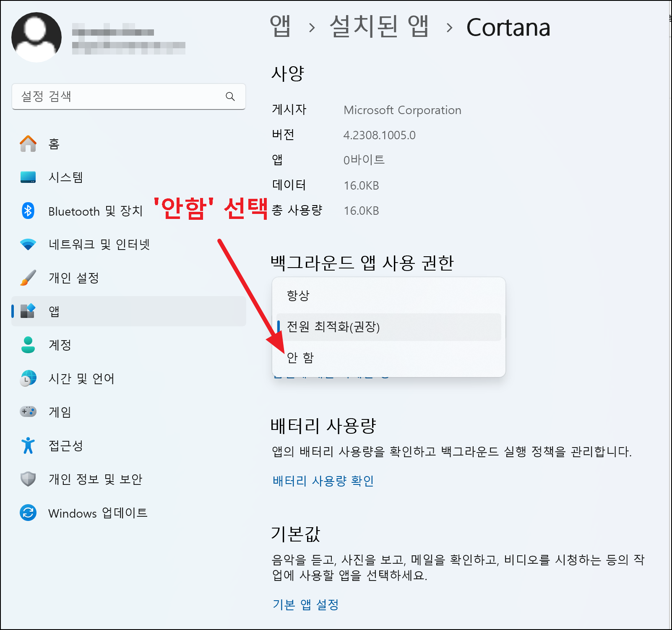
Task: Open 계정 settings
Action: coord(129,345)
